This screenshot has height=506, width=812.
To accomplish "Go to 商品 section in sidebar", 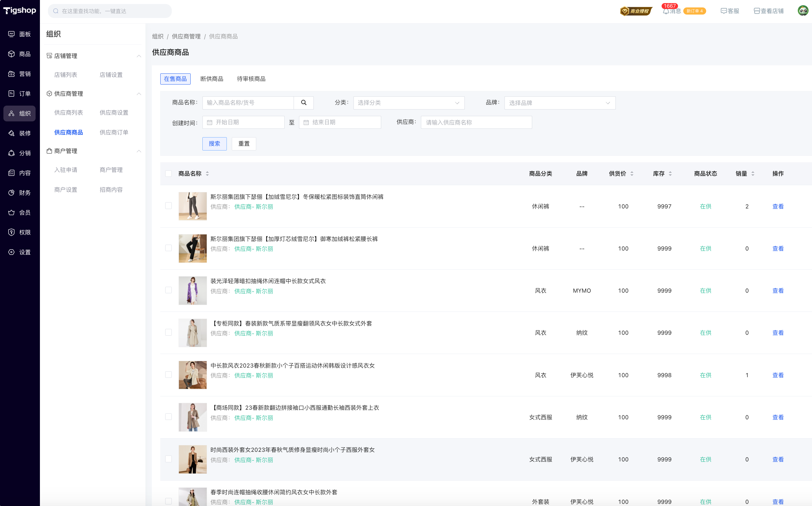I will tap(19, 54).
